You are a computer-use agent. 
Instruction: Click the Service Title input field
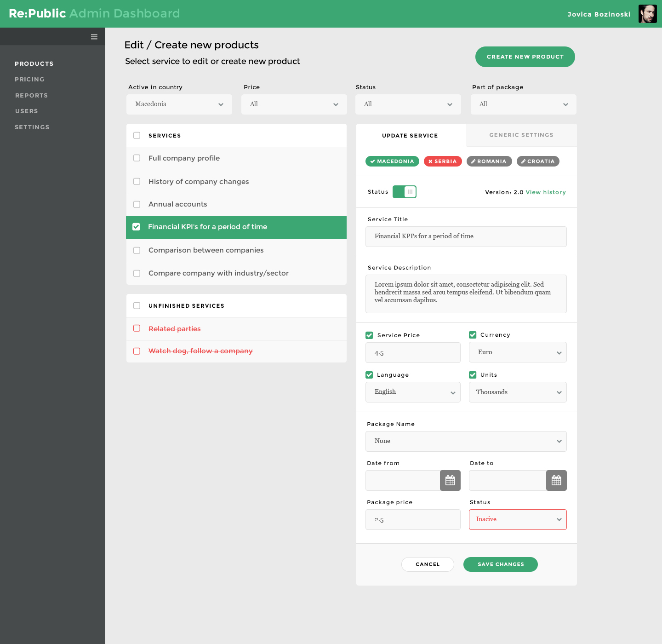[466, 236]
